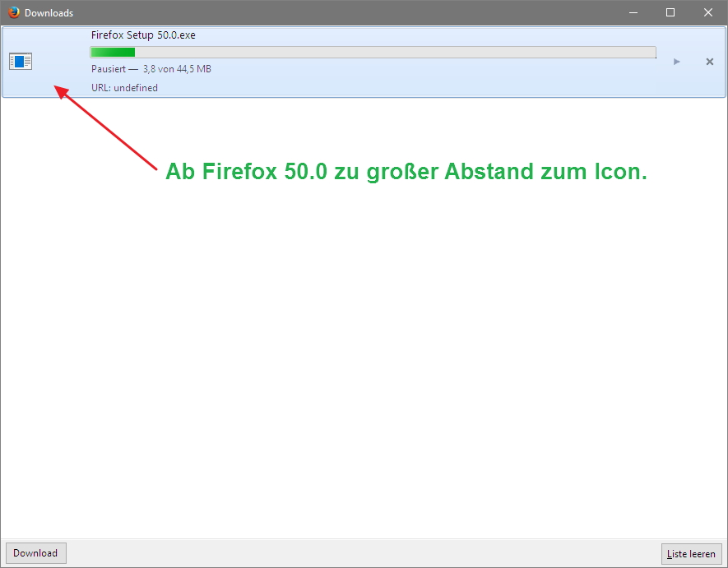This screenshot has width=728, height=568.
Task: Cancel the Firefox Setup 50.0.exe download
Action: click(x=709, y=62)
